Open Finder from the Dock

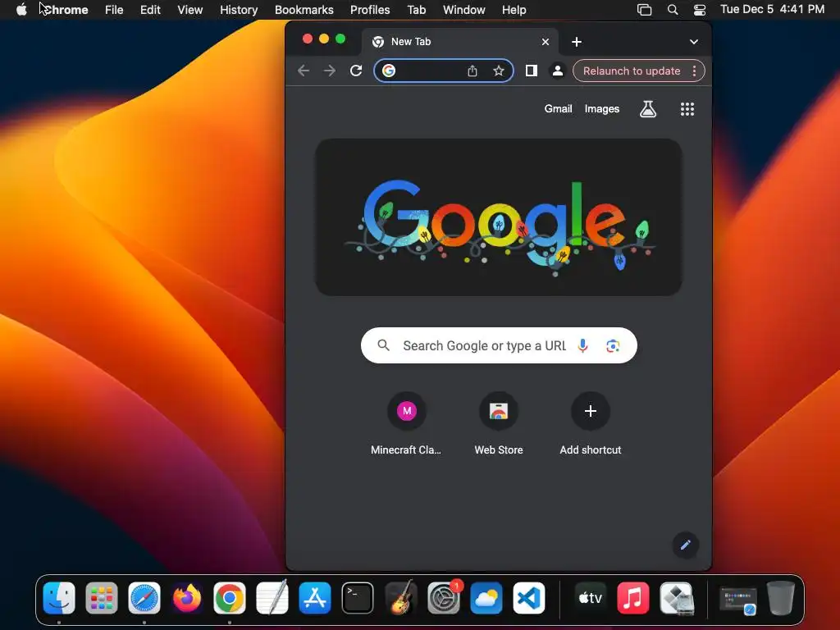point(59,598)
